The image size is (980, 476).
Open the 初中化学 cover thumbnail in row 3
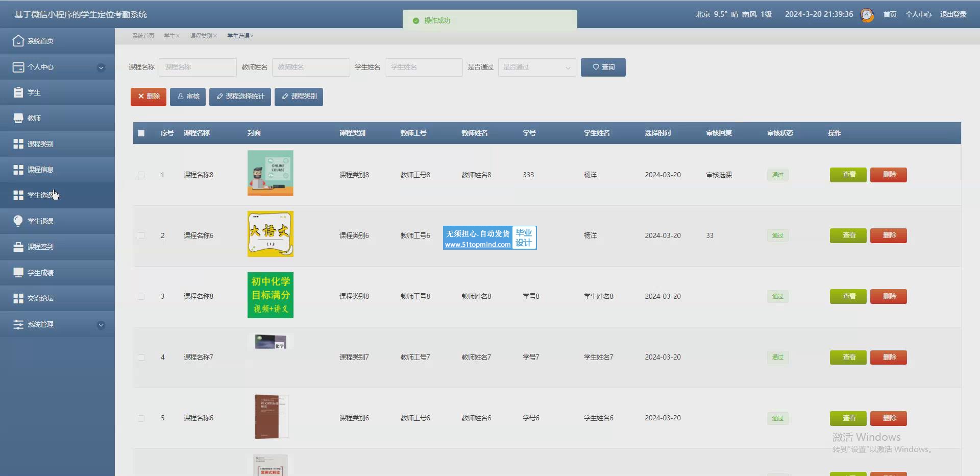point(271,295)
